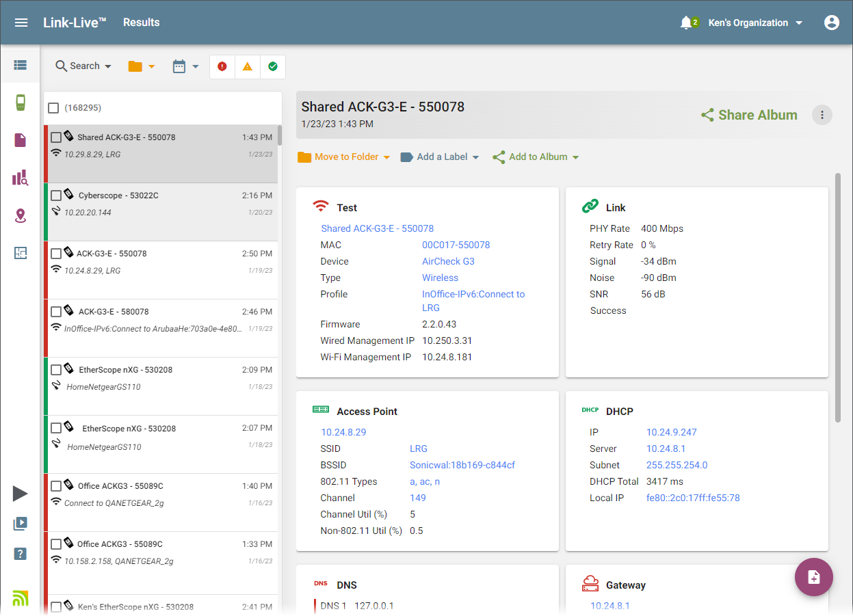
Task: Click the Wi-Fi icon beside 10.24.8.29, LRG
Action: coord(56,153)
